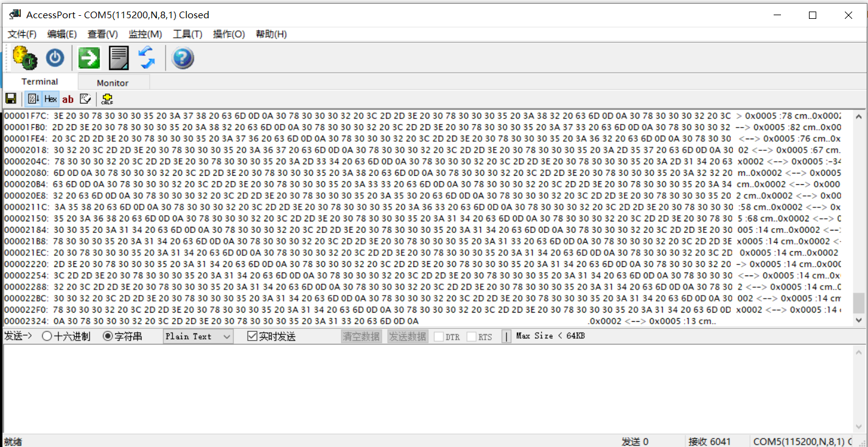Switch to the Monitor tab
Screen dimensions: 868x447
click(x=113, y=83)
